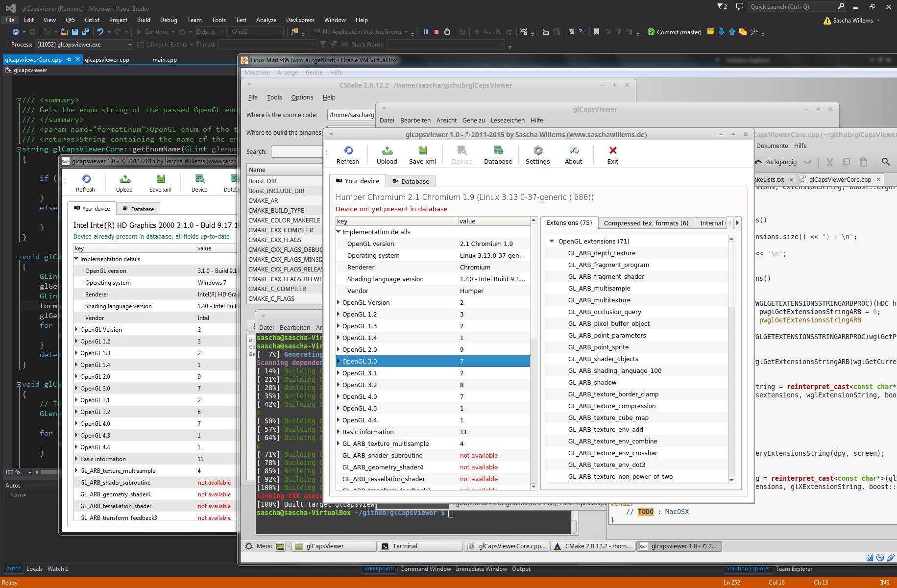Restart the debugging session in Visual Studio
This screenshot has height=588, width=897.
(x=447, y=32)
